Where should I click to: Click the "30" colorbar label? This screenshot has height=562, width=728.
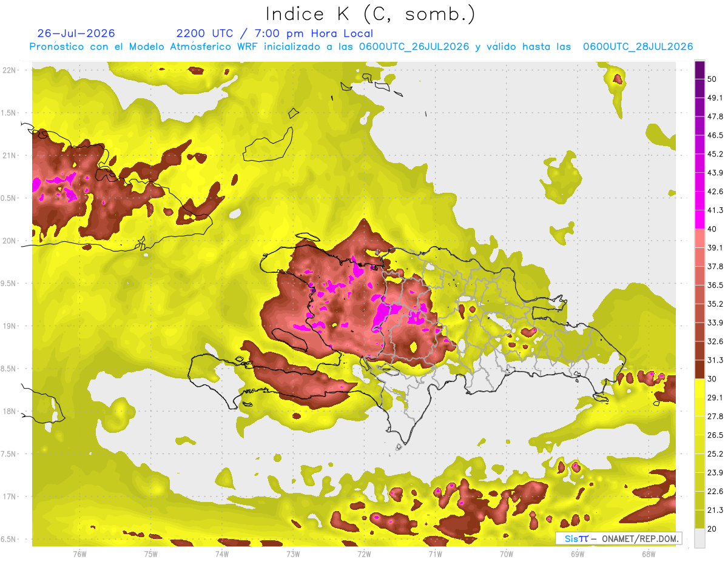click(712, 378)
